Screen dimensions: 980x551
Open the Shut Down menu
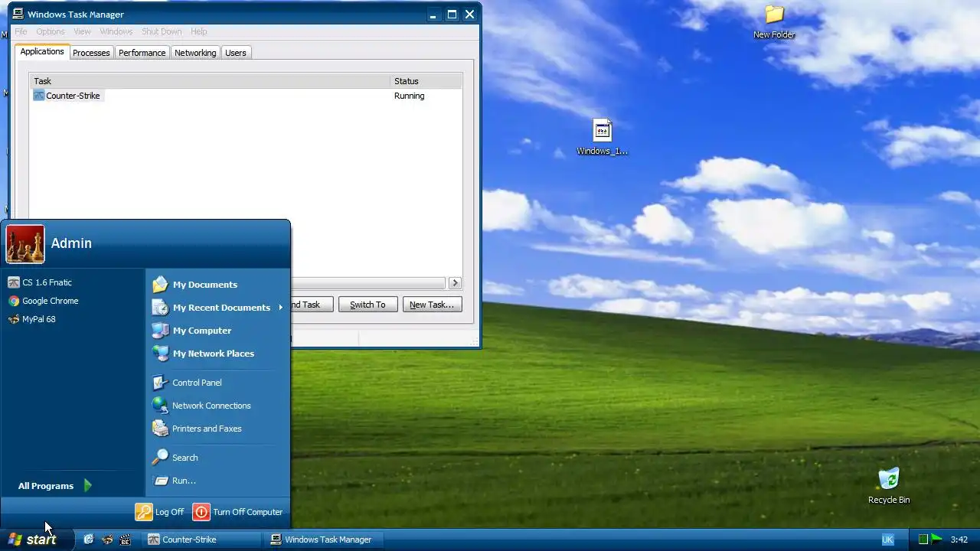[x=162, y=31]
